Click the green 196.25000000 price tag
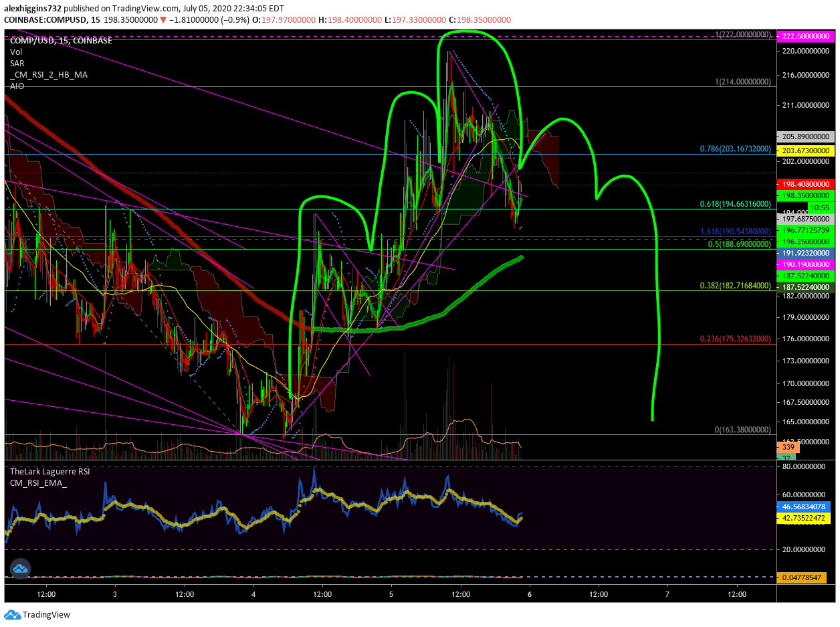Viewport: 840px width, 627px height. coord(805,242)
